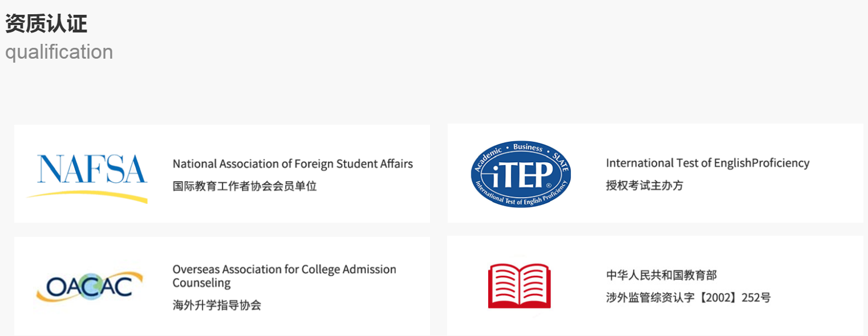868x336 pixels.
Task: Select 涉外监管综资认字【2002】252号 license text
Action: 688,298
